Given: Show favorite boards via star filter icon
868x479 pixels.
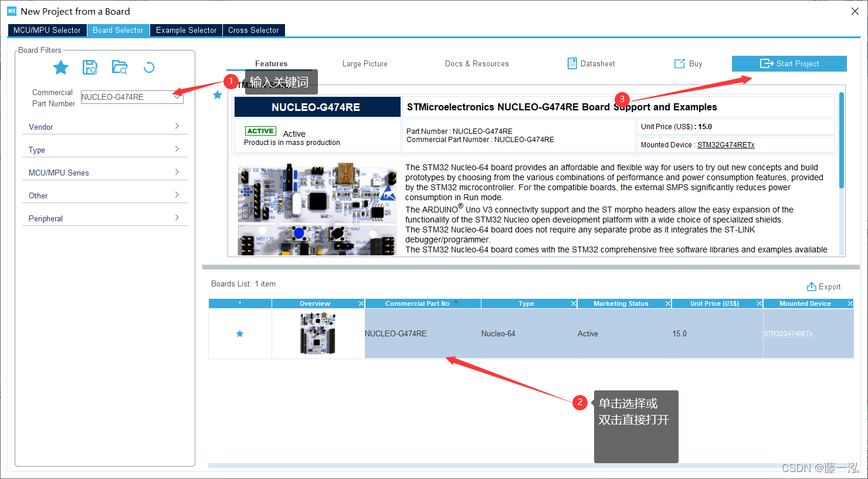Looking at the screenshot, I should [61, 68].
